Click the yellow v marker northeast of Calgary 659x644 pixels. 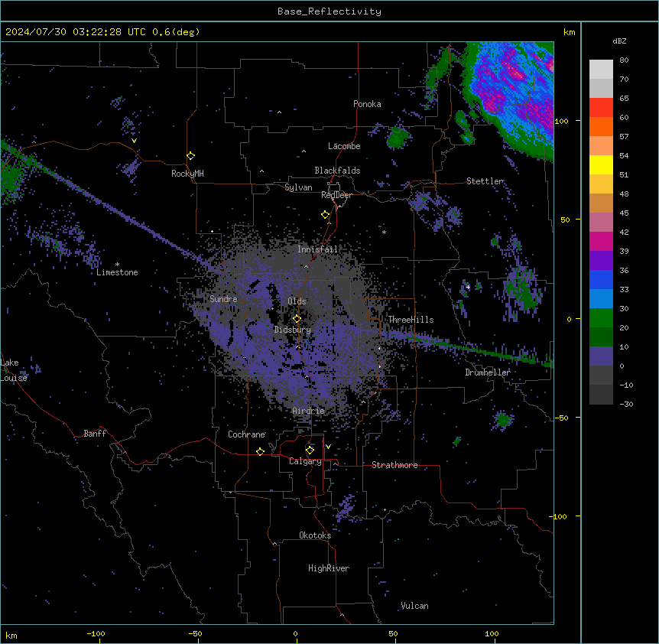pyautogui.click(x=328, y=447)
